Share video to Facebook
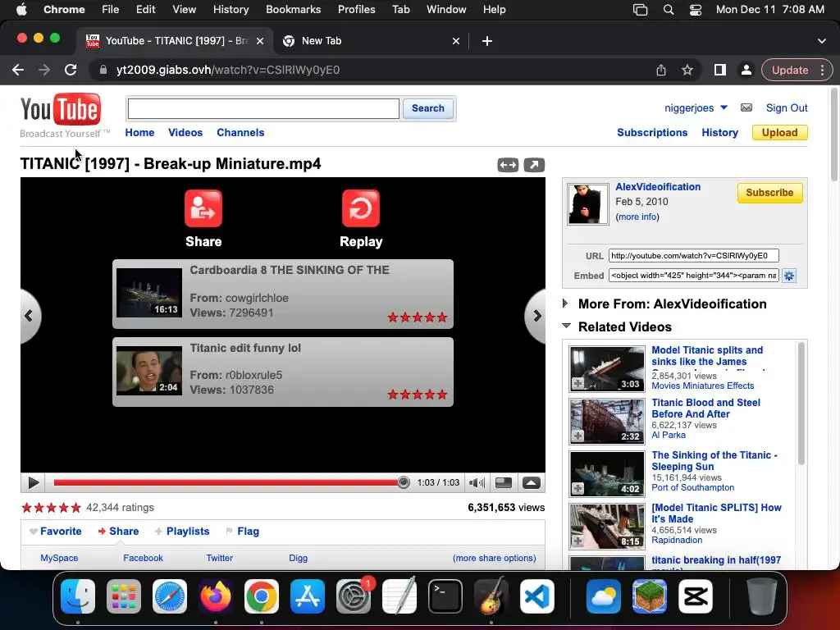Image resolution: width=840 pixels, height=630 pixels. coord(143,558)
